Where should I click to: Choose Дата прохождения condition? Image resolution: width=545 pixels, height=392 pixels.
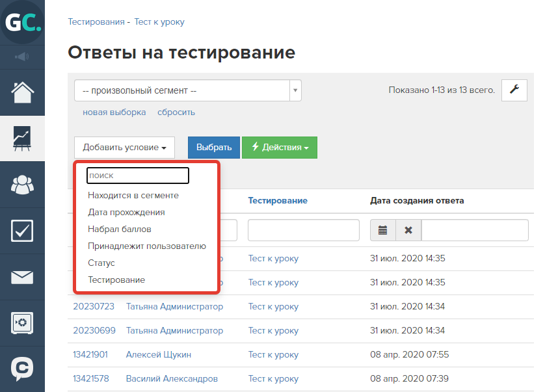coord(126,213)
